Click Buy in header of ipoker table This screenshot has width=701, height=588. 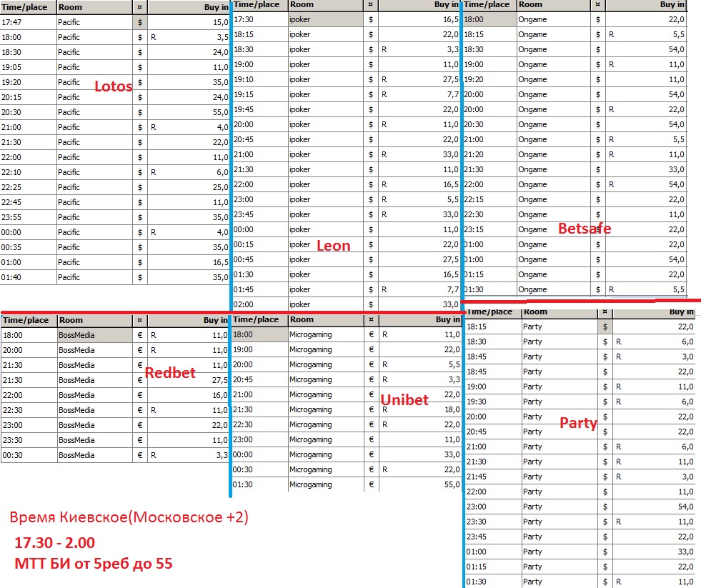pyautogui.click(x=419, y=5)
